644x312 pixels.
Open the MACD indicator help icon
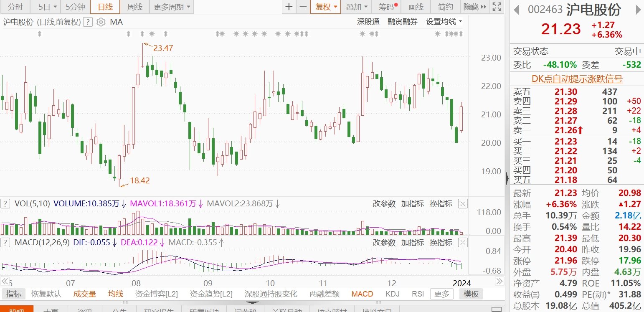click(x=5, y=242)
